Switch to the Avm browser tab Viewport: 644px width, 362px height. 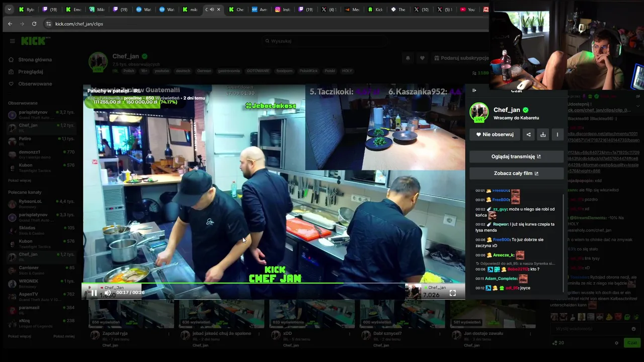[259, 9]
